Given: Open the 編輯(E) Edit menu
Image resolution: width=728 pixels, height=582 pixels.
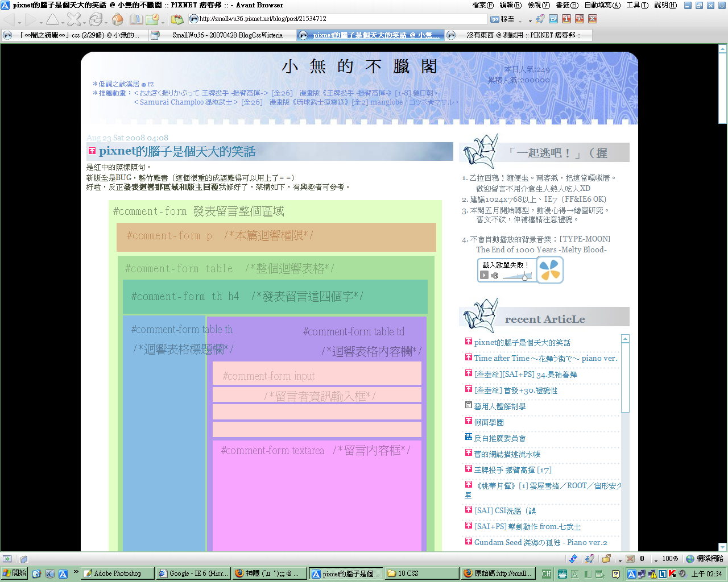Looking at the screenshot, I should [510, 5].
